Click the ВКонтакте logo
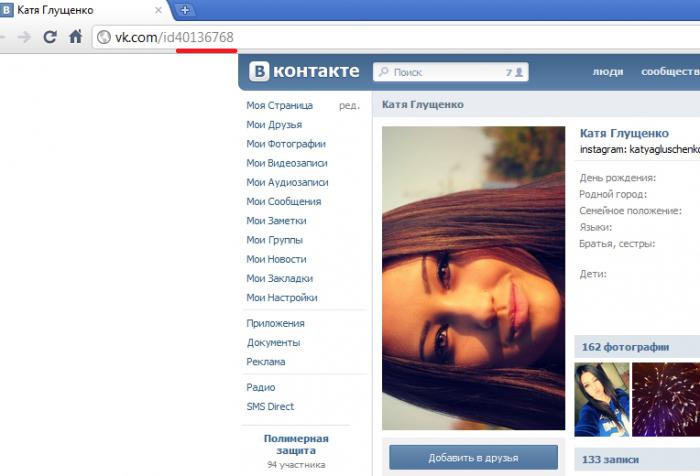This screenshot has width=700, height=476. tap(304, 71)
